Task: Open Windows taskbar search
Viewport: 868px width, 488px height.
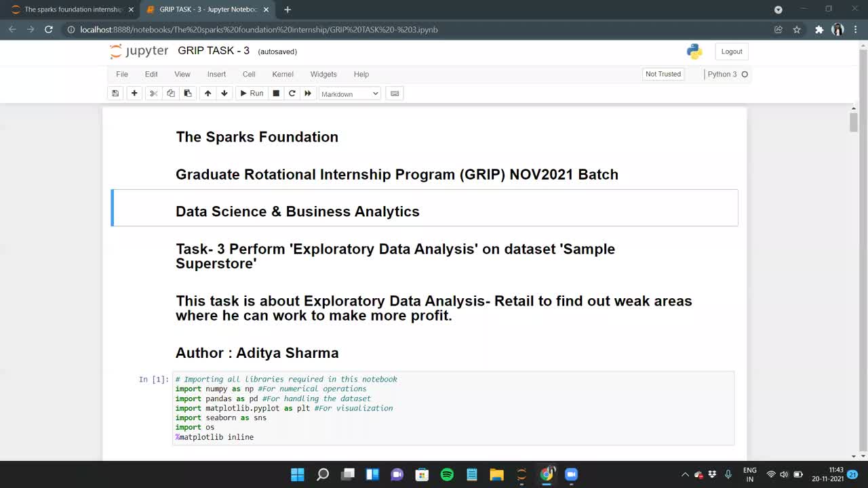Action: (323, 474)
